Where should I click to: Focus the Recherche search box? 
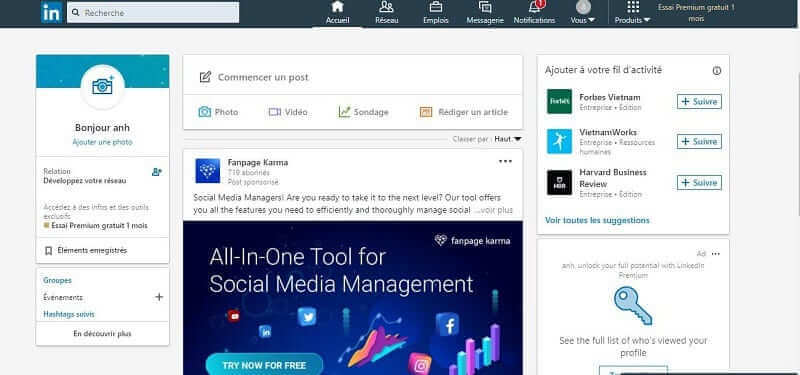(x=153, y=13)
